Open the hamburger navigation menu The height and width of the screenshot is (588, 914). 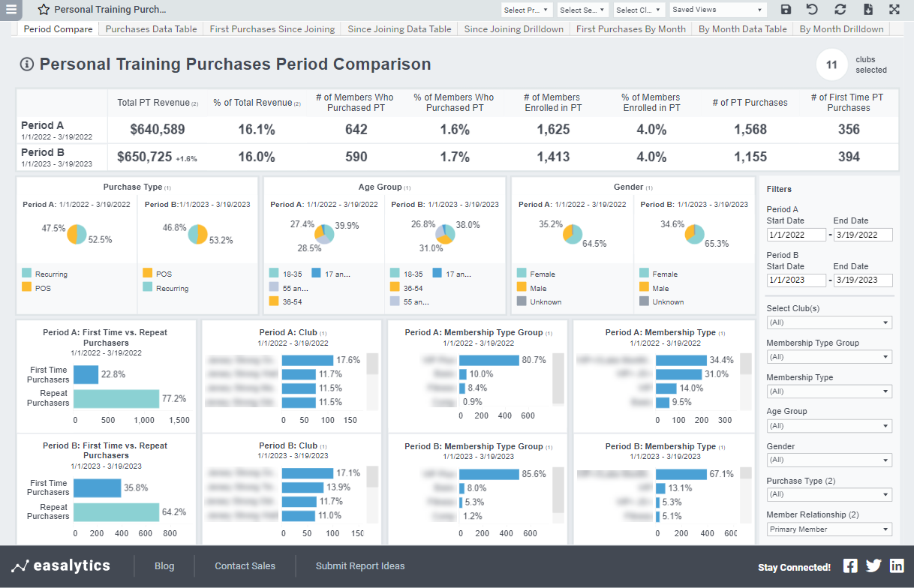pyautogui.click(x=11, y=10)
